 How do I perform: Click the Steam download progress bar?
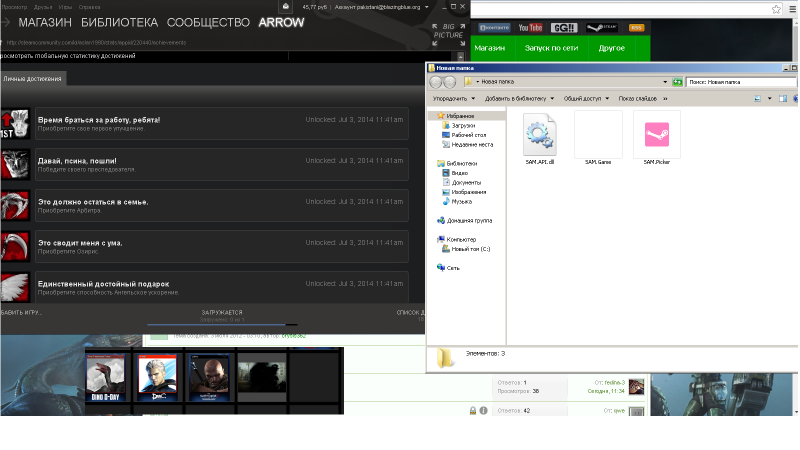[222, 324]
